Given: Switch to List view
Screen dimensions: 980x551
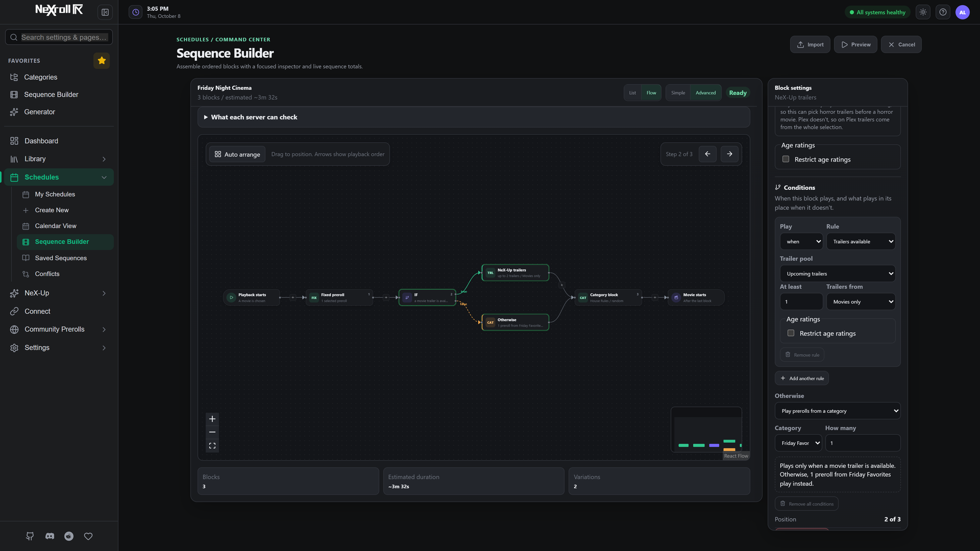Looking at the screenshot, I should [x=632, y=93].
